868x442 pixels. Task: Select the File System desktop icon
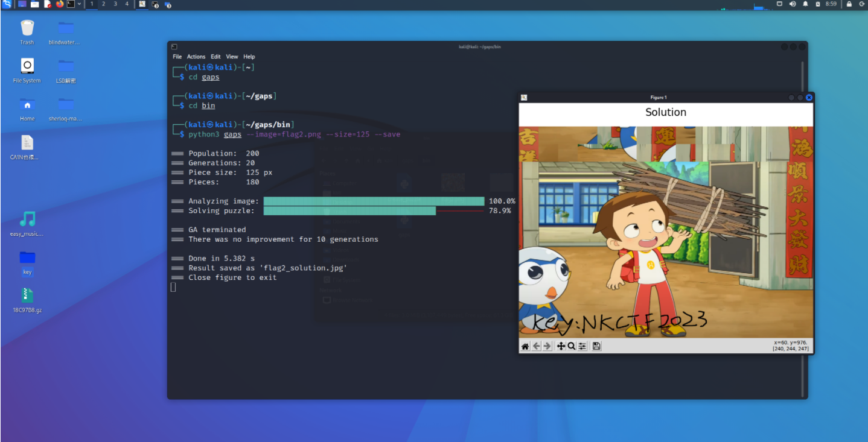[27, 70]
